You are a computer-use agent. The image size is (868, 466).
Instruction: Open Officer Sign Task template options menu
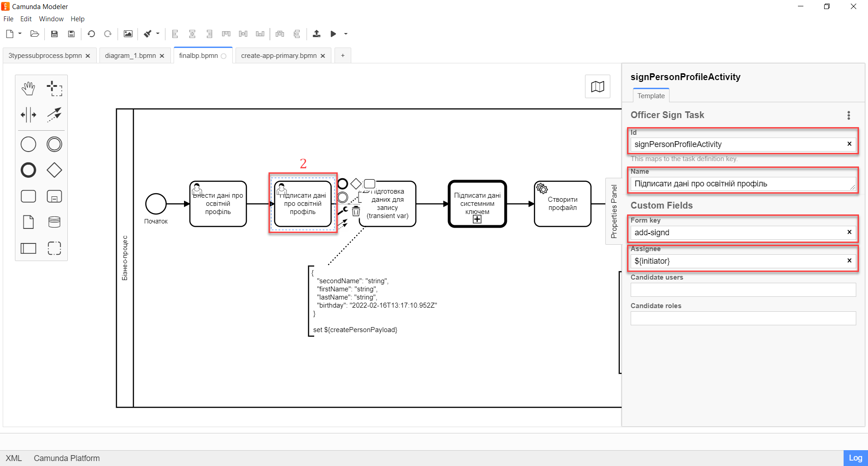[x=849, y=115]
